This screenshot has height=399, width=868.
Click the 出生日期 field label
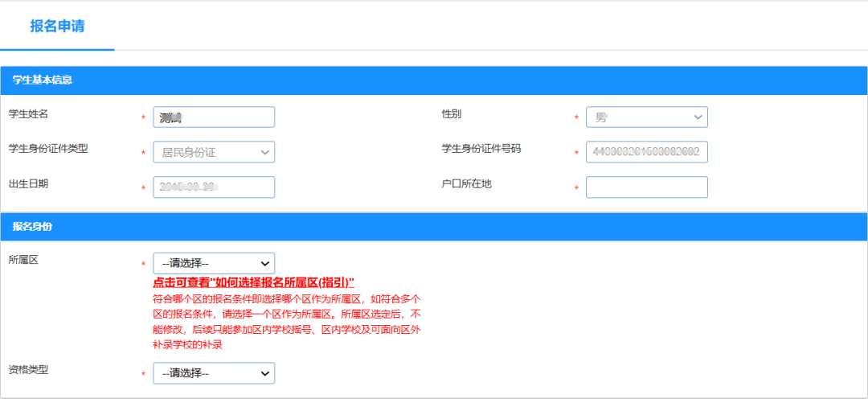[28, 183]
